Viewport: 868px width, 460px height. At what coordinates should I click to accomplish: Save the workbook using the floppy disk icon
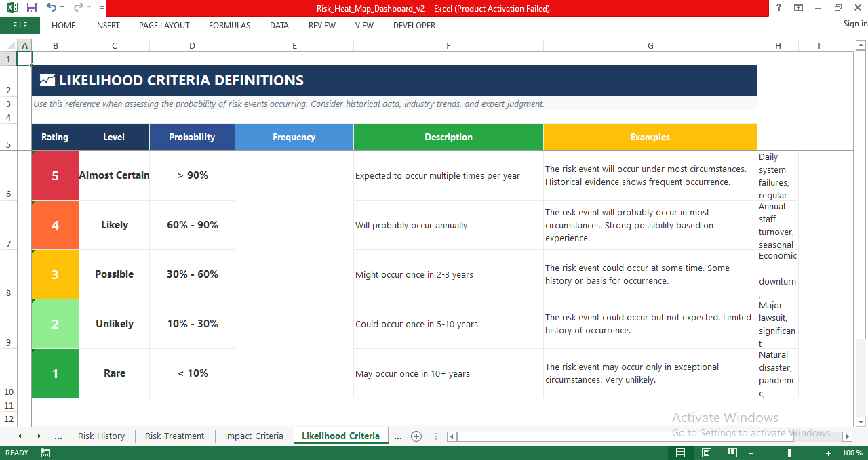click(x=31, y=8)
